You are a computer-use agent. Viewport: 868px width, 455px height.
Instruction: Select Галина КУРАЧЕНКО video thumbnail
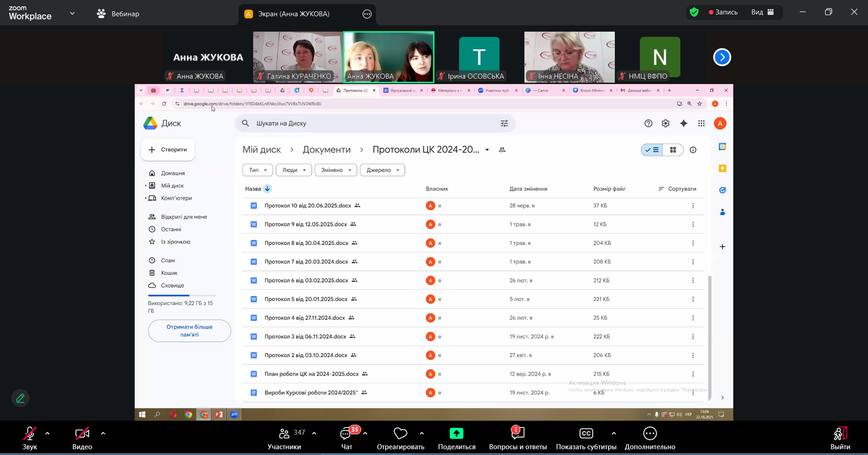[297, 57]
